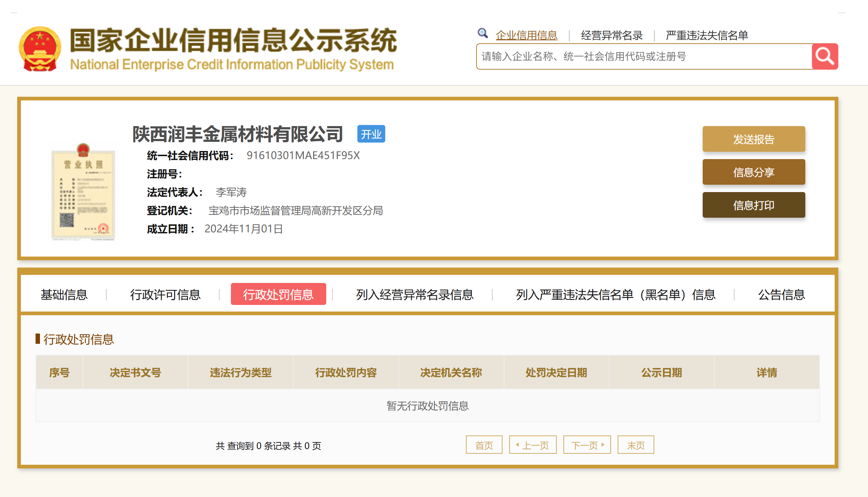Click the 开业 status badge
The height and width of the screenshot is (497, 868).
pos(371,134)
